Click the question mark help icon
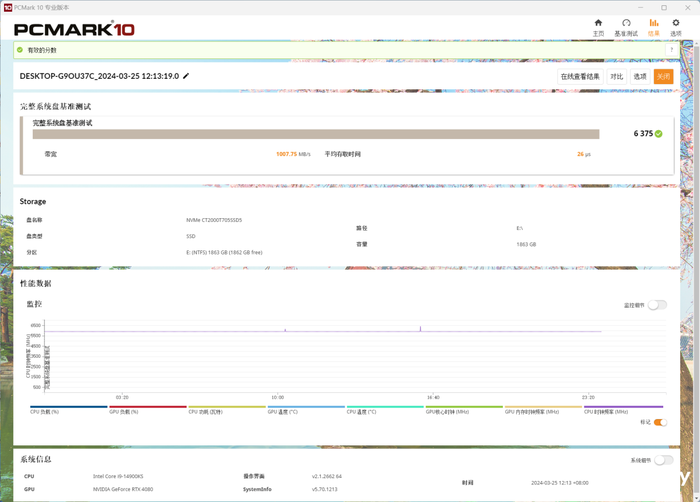The width and height of the screenshot is (700, 502). 671,50
